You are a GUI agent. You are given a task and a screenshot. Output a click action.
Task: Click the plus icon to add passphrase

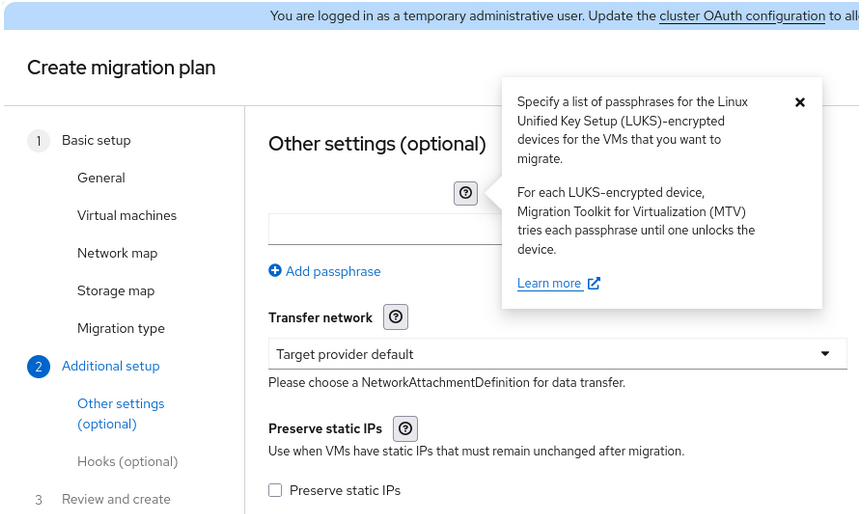(275, 271)
